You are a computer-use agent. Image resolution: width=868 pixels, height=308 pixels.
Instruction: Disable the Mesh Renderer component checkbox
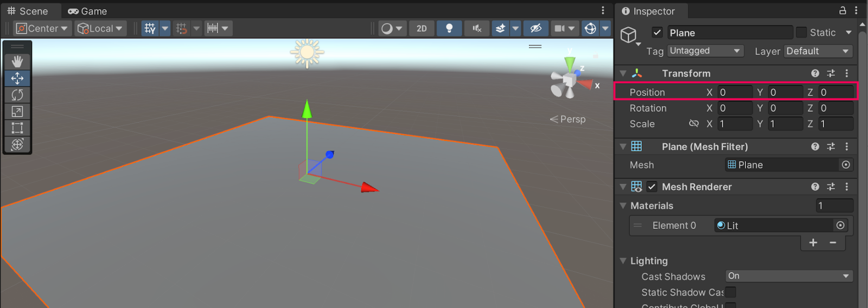652,187
